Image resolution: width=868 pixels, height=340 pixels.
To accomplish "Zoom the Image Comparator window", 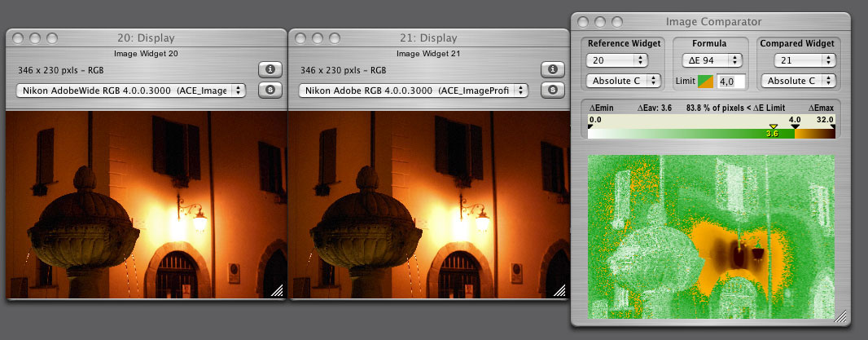I will 617,22.
